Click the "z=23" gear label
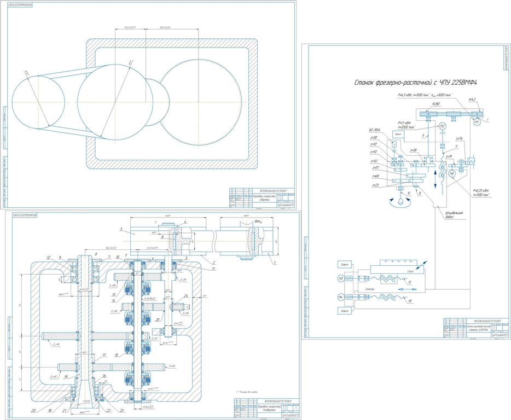Image resolution: width=511 pixels, height=420 pixels. pyautogui.click(x=375, y=185)
